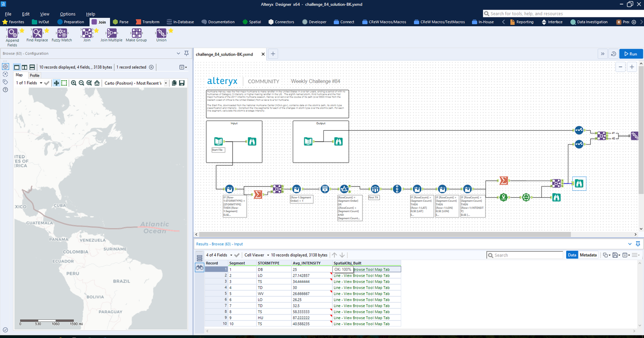Click the Create Points spatial tool
The width and height of the screenshot is (644, 338).
pyautogui.click(x=503, y=197)
